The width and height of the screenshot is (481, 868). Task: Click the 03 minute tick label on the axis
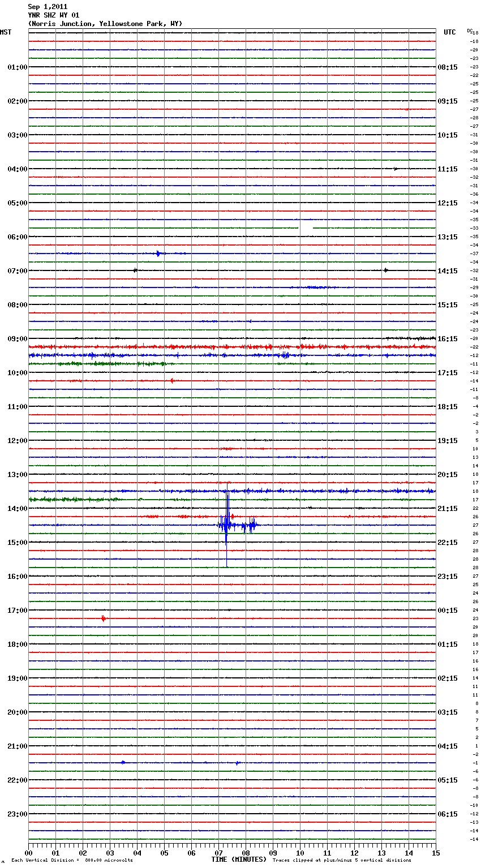[110, 853]
